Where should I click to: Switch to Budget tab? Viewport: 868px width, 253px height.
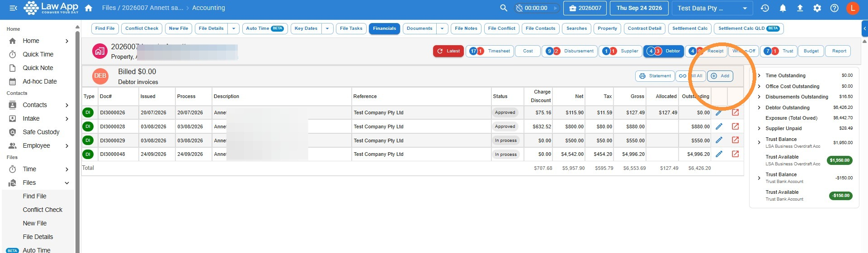point(811,51)
